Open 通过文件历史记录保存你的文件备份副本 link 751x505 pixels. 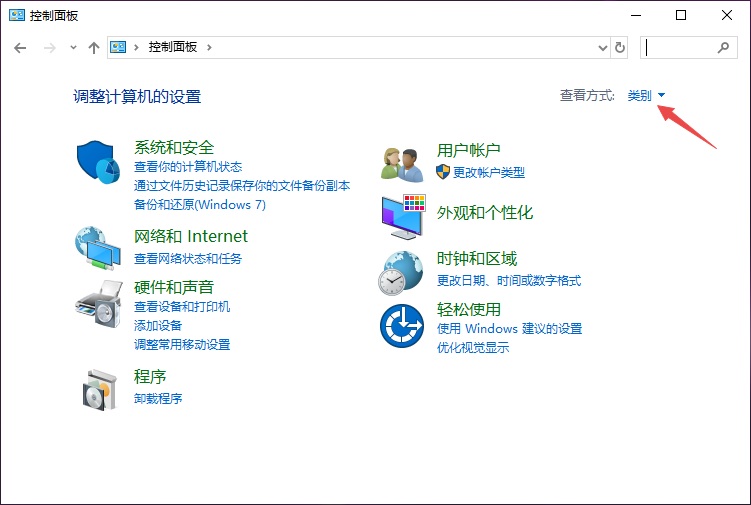coord(242,186)
